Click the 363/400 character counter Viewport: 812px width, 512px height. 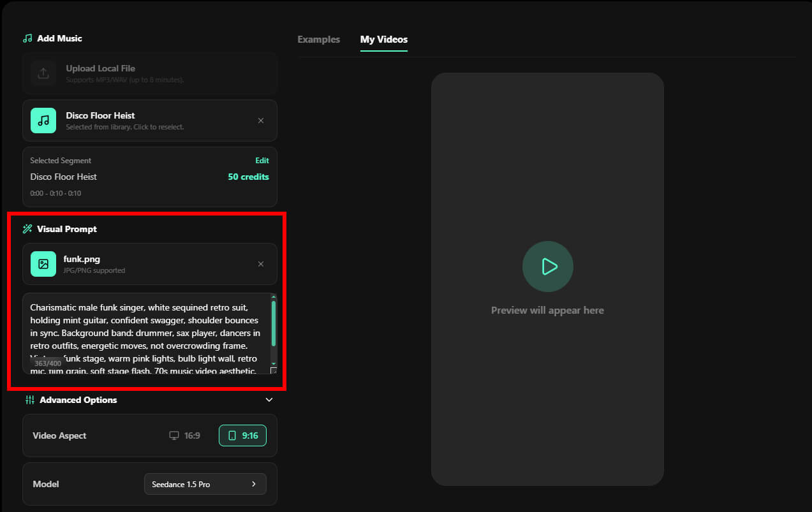(x=48, y=363)
